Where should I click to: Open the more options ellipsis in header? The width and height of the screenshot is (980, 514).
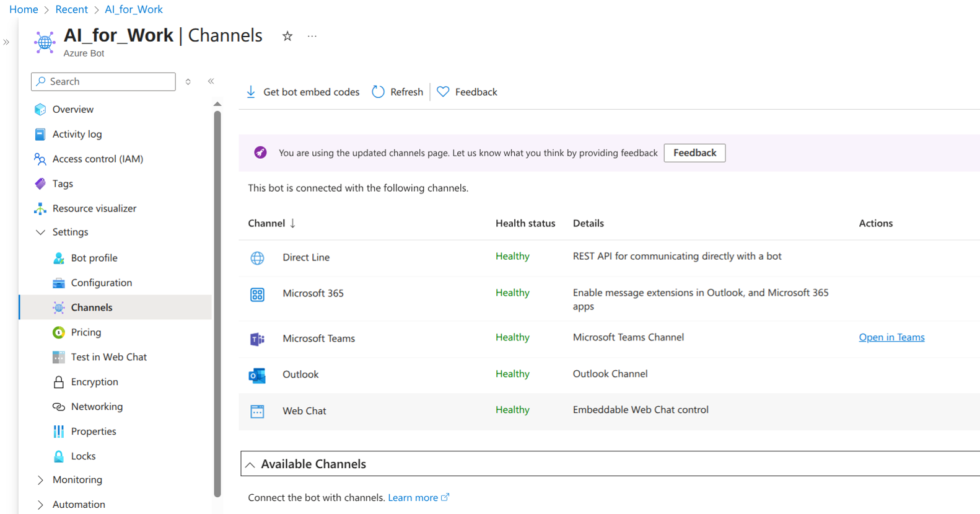[312, 36]
